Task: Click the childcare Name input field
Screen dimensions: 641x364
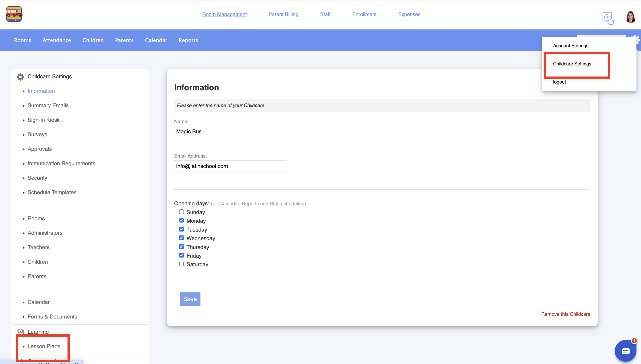Action: coord(230,132)
